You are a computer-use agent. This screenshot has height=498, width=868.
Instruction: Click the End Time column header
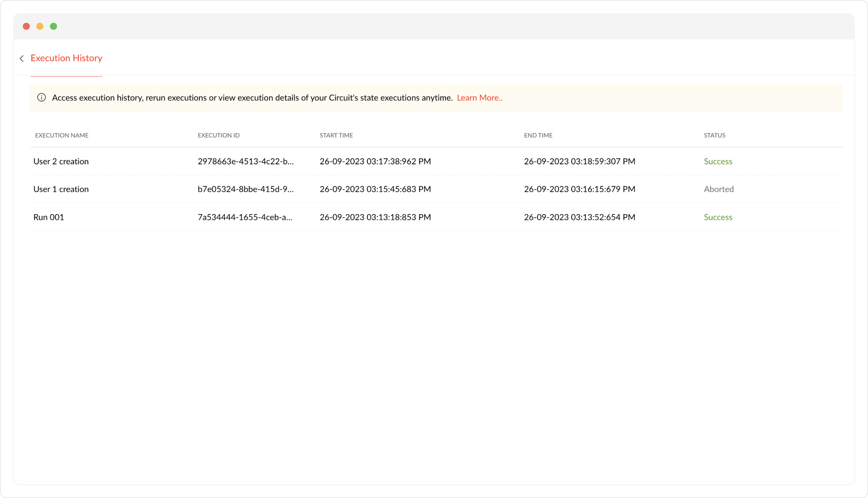click(538, 135)
